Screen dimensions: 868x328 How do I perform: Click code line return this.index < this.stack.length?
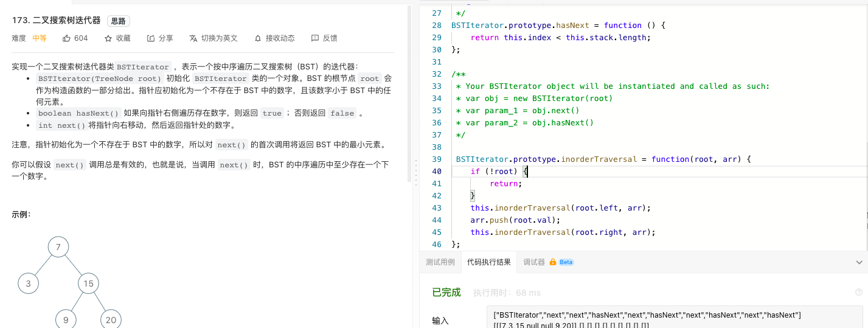pos(560,37)
